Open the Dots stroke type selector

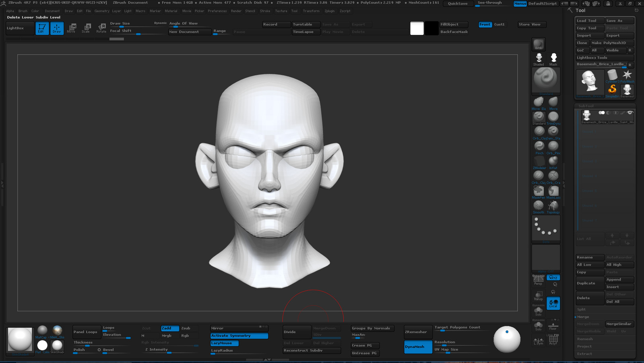546,229
